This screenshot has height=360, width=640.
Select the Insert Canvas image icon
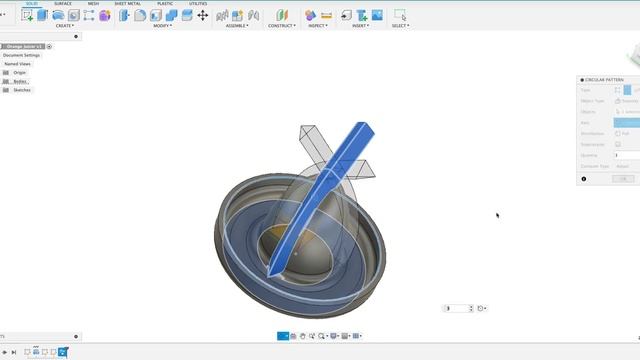pyautogui.click(x=378, y=16)
